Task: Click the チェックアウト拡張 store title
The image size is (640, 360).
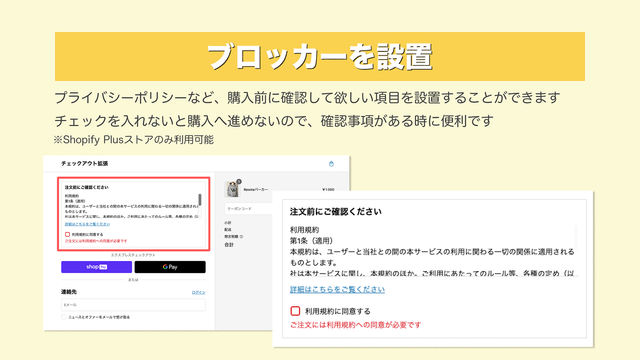Action: pos(84,163)
